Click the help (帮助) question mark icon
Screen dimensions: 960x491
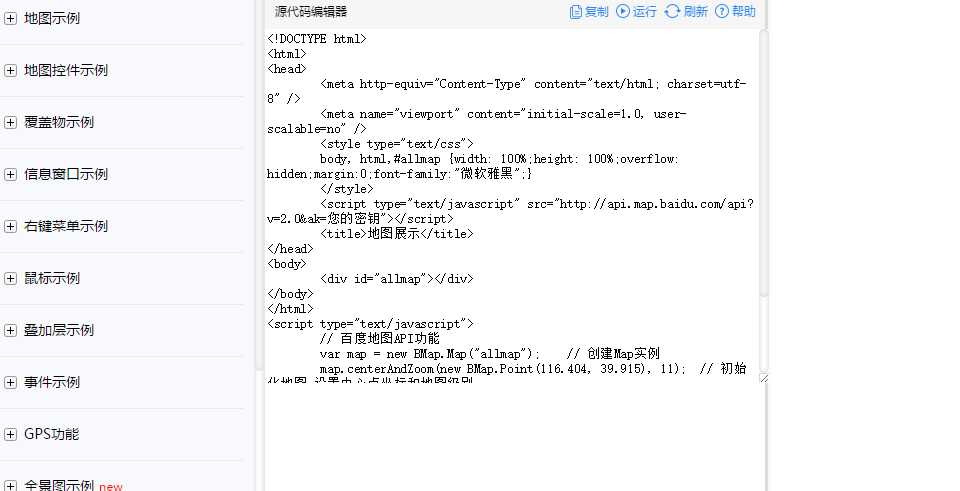[x=722, y=11]
